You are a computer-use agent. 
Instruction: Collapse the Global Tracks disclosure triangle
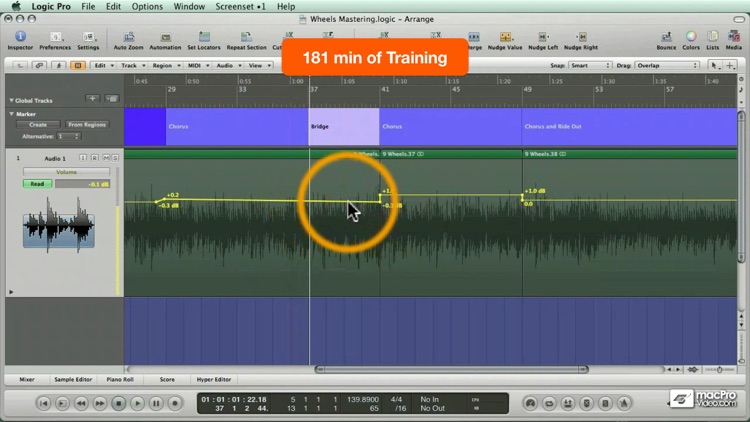coord(11,100)
